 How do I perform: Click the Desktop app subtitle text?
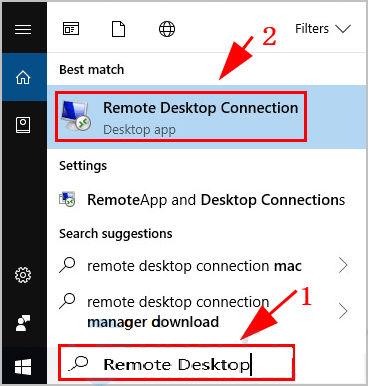139,130
